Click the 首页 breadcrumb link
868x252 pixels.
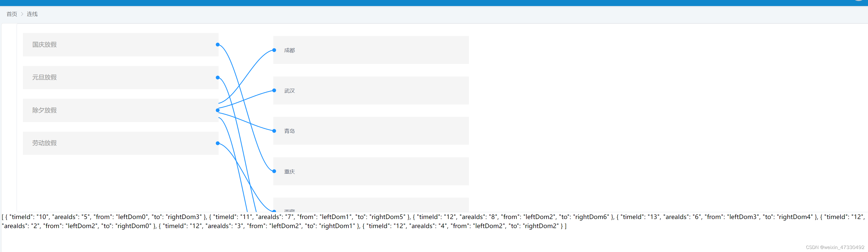click(x=12, y=14)
